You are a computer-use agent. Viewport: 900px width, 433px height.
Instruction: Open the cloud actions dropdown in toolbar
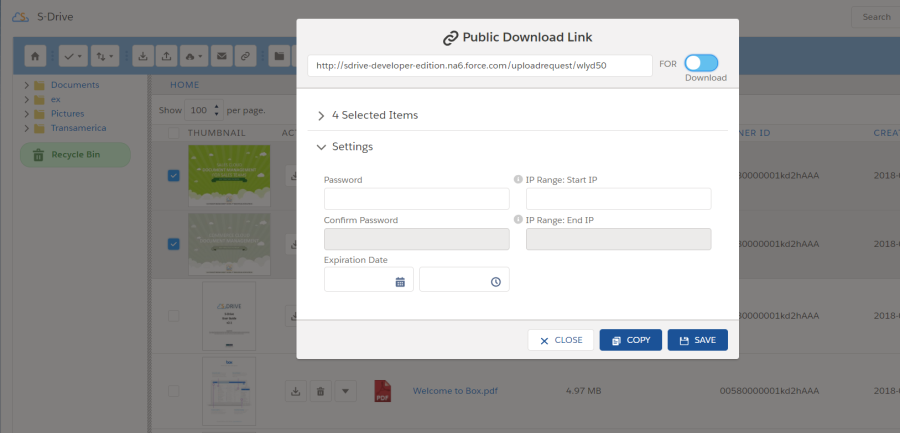194,56
